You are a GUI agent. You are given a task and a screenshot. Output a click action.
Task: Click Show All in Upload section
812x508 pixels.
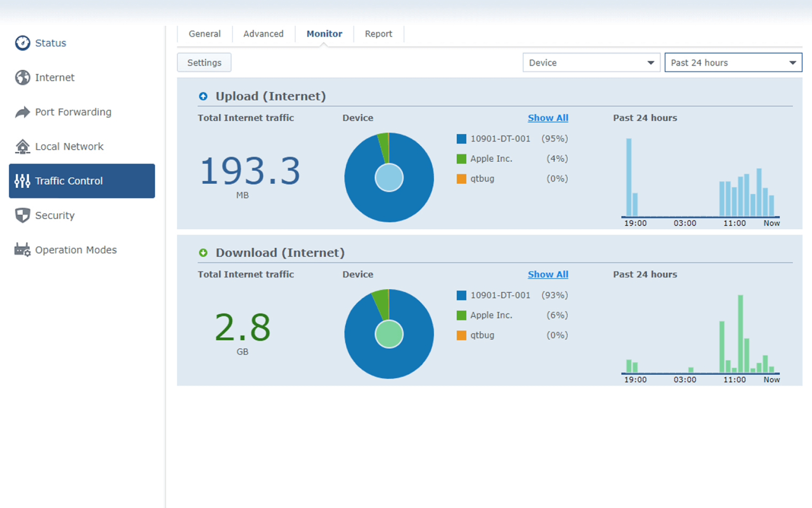(x=548, y=118)
